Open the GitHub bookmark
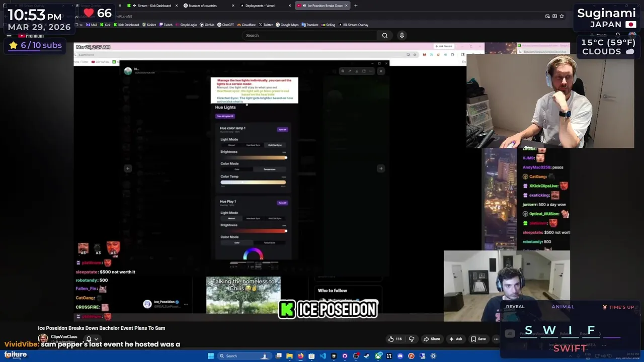The image size is (644, 362). (x=207, y=25)
